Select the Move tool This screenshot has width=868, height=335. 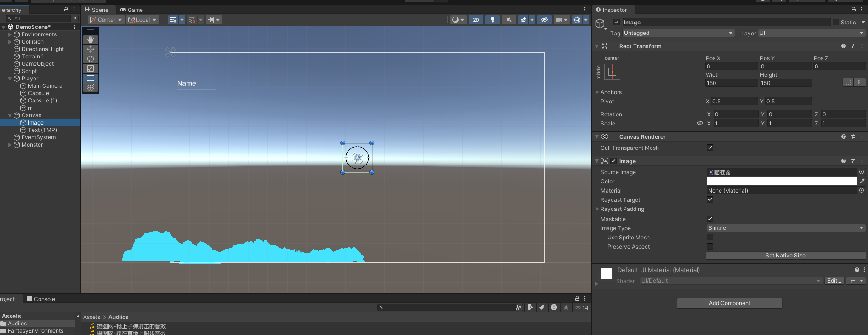pos(91,49)
